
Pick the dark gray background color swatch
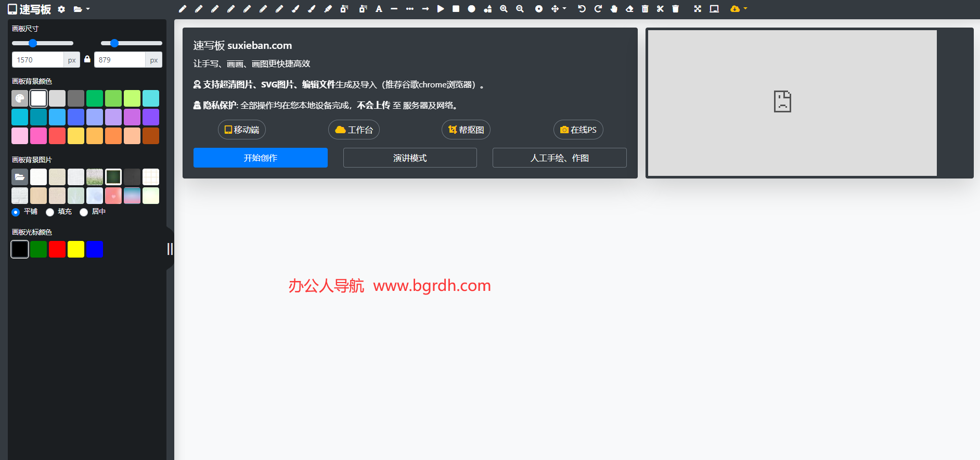(76, 98)
